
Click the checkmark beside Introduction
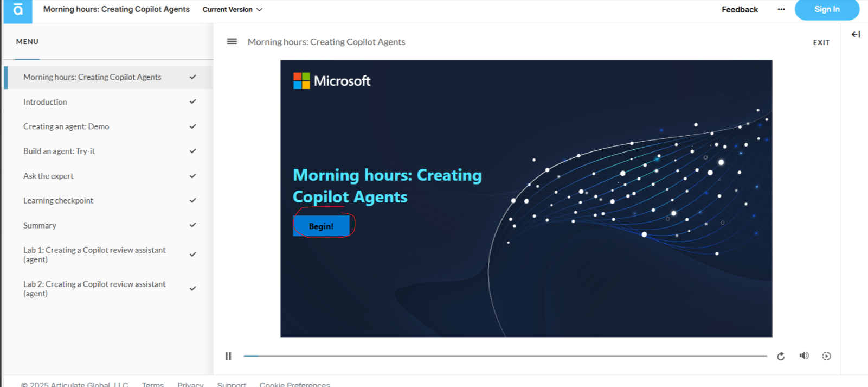coord(192,101)
